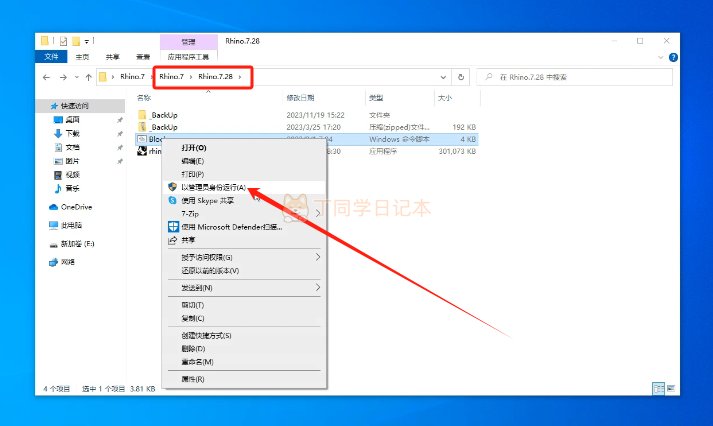Click the Properties quick access toolbar icon

click(63, 41)
